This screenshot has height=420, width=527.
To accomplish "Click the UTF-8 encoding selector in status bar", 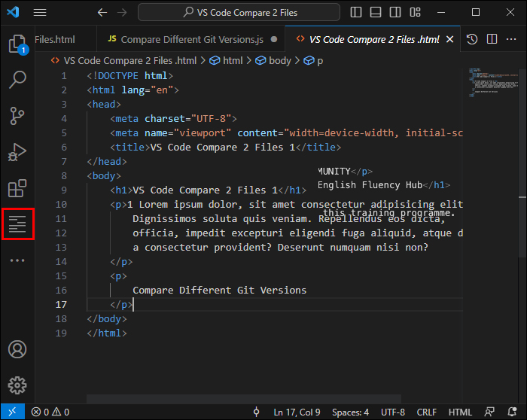I will (392, 412).
